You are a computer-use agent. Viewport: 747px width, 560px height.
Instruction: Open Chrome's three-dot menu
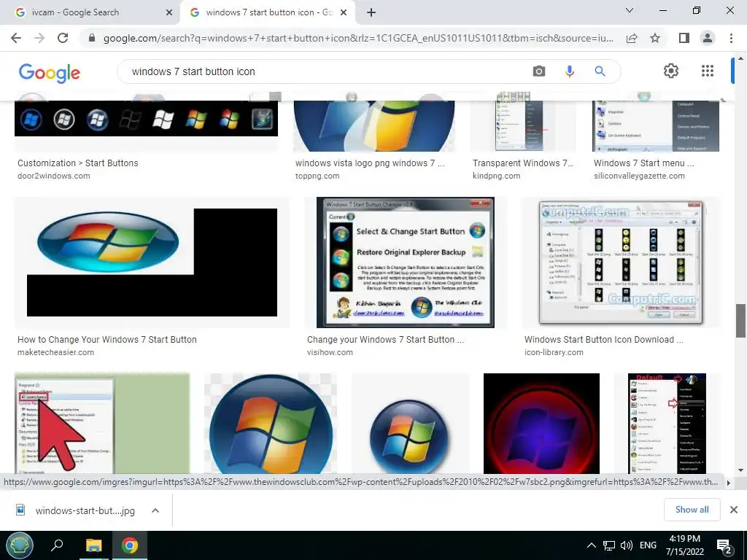click(x=731, y=38)
